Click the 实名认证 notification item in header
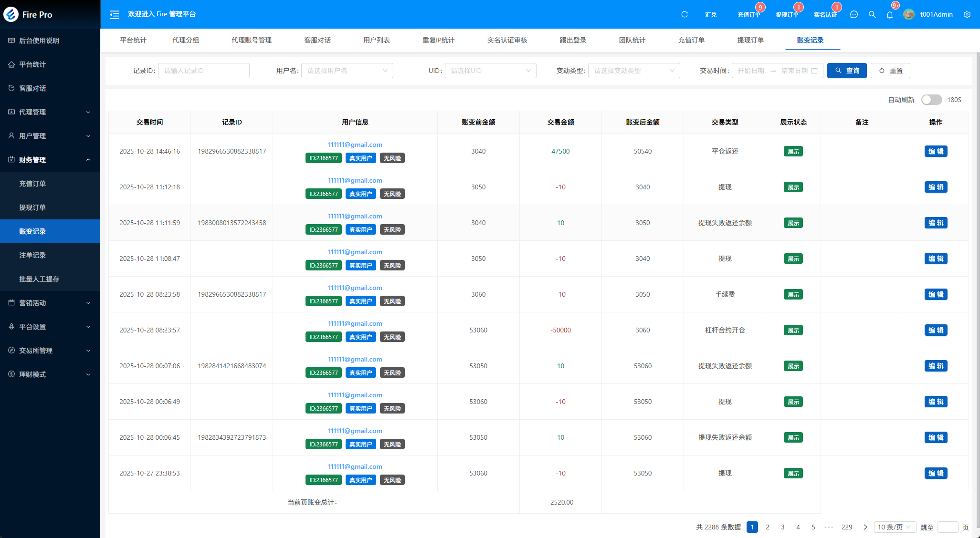 (x=825, y=14)
